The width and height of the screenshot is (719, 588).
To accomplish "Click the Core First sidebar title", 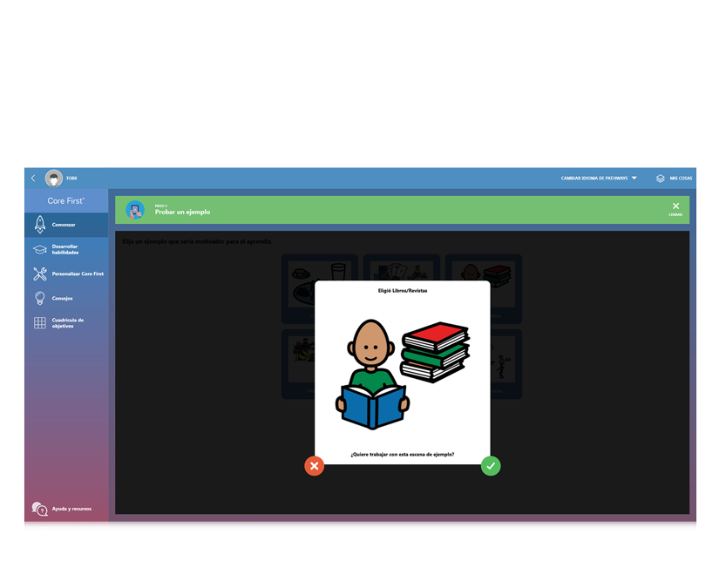I will (66, 201).
